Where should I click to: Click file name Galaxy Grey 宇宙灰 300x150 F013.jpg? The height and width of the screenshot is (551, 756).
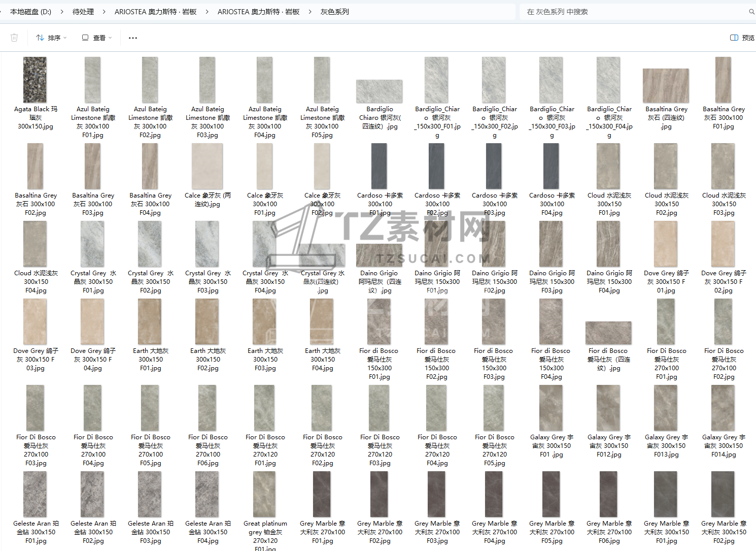(666, 446)
